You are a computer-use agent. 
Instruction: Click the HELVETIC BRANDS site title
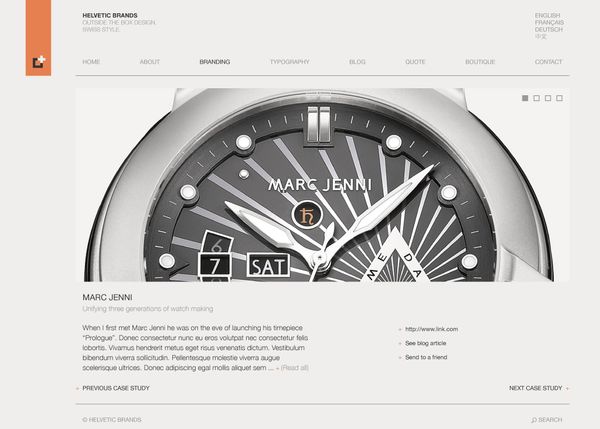110,15
